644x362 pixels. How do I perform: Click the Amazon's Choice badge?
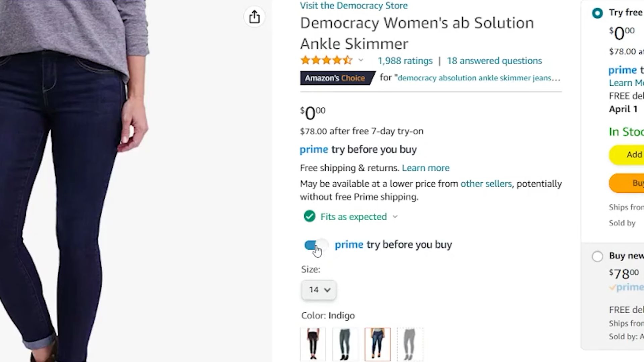pos(335,78)
